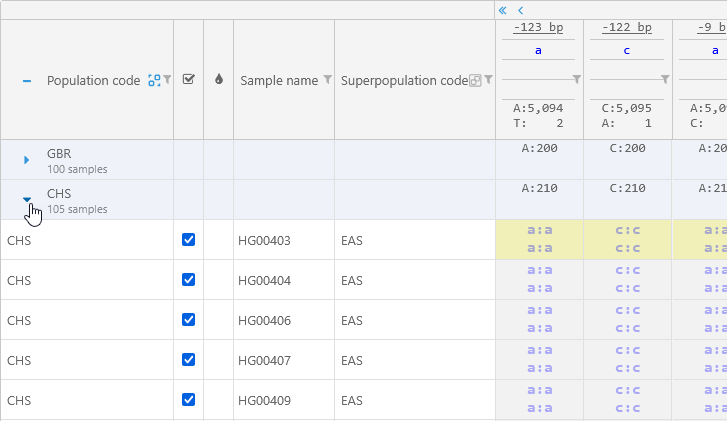Viewport: 727px width, 421px height.
Task: Click the GBR group A:200 count cell
Action: click(x=539, y=159)
